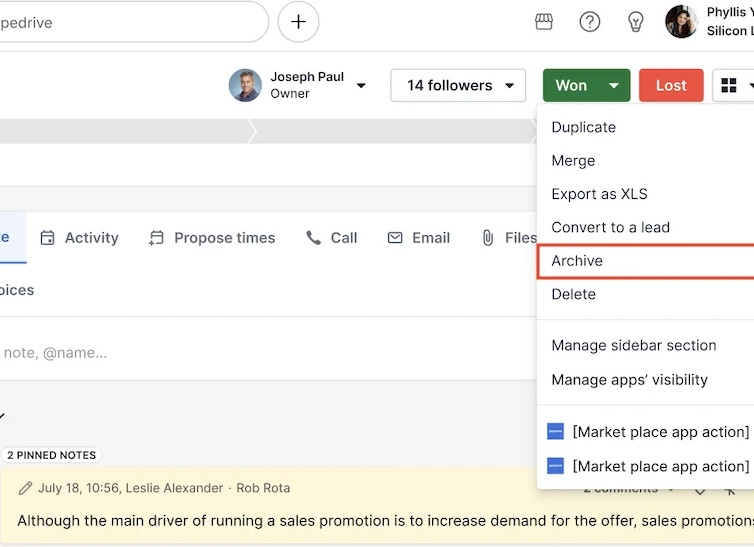The image size is (754, 547).
Task: Click first Market place app action
Action: pyautogui.click(x=645, y=432)
